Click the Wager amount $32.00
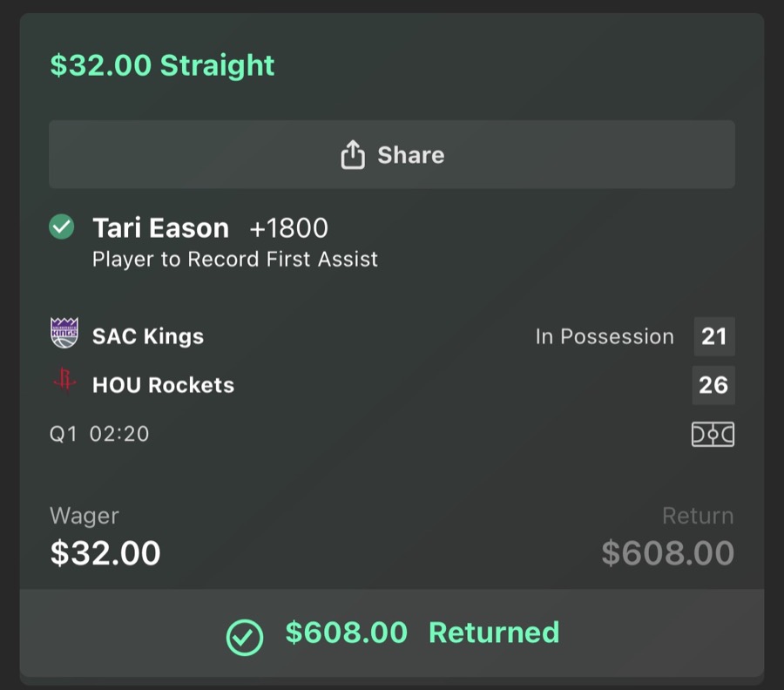The image size is (784, 690). click(x=105, y=552)
